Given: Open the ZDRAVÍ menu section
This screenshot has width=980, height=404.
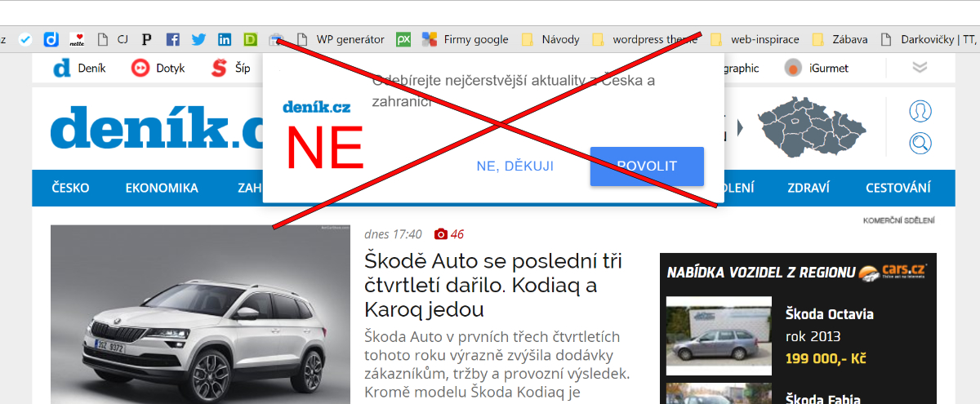Looking at the screenshot, I should tap(808, 188).
